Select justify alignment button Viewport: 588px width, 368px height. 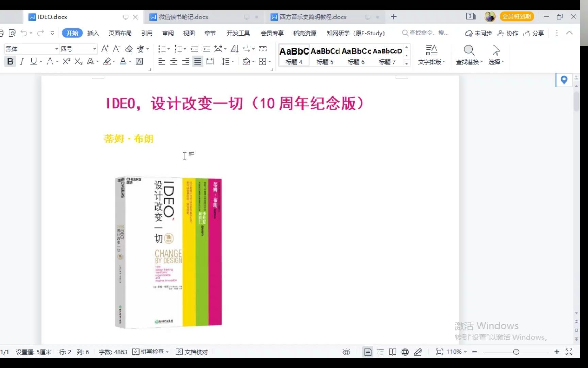pos(197,62)
